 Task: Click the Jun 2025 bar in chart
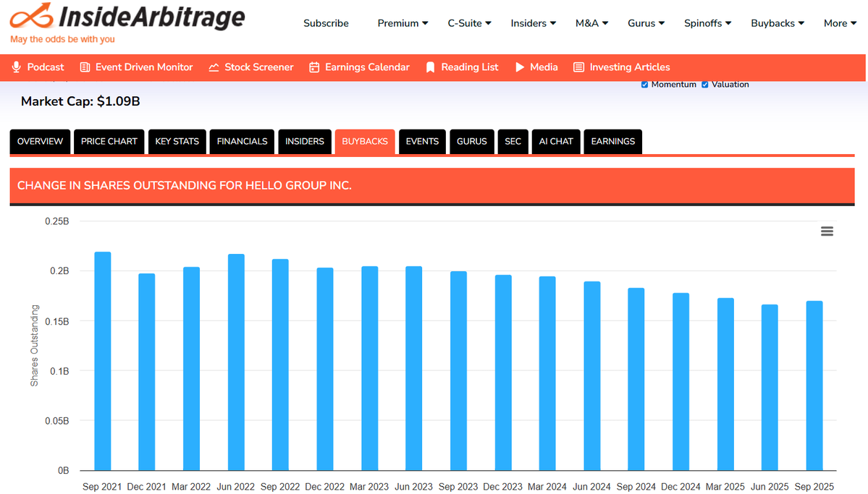pyautogui.click(x=770, y=388)
